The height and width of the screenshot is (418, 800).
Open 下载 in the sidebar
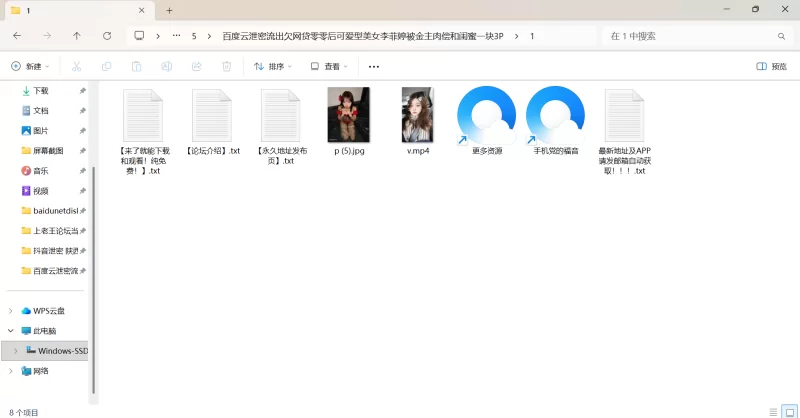(x=40, y=91)
